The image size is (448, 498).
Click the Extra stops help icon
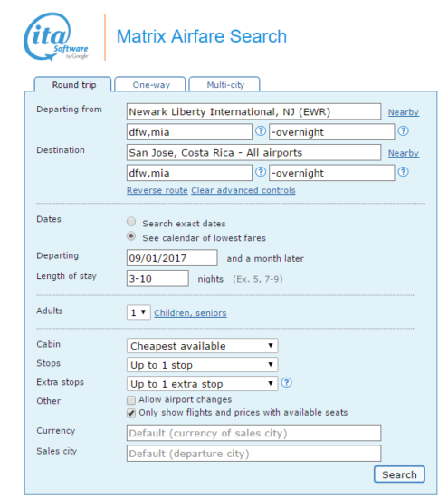[286, 382]
